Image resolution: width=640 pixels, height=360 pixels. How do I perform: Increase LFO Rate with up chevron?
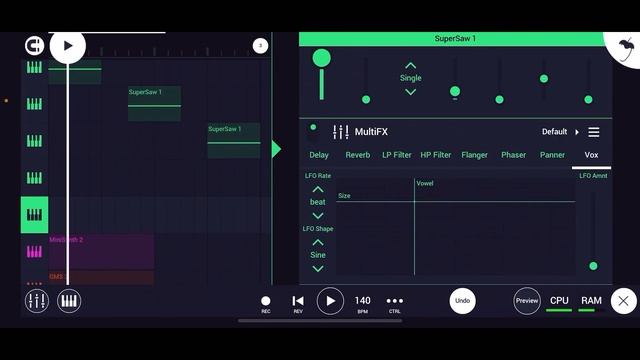(x=318, y=189)
